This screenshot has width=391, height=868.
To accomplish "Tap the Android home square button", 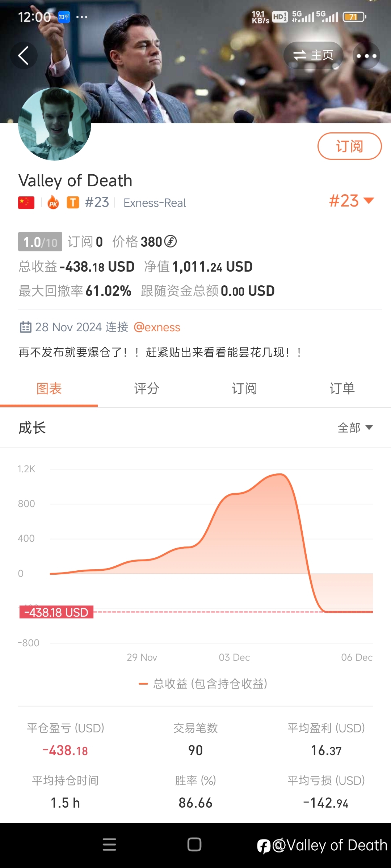I will coord(194,844).
